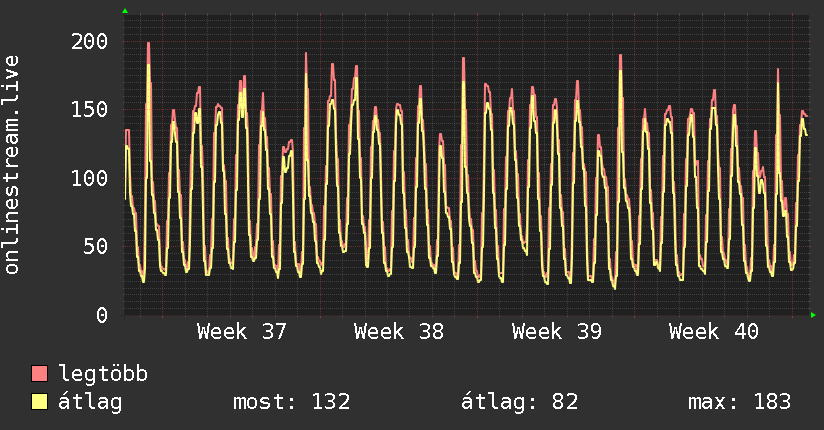Click the 'max: 183' statistic
This screenshot has width=824, height=430.
click(739, 402)
